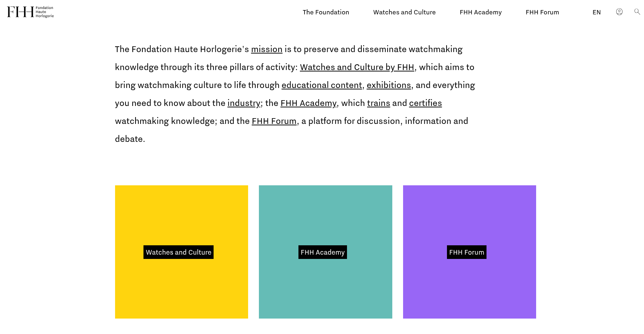Image resolution: width=644 pixels, height=334 pixels.
Task: Click the 'trains' link
Action: [x=378, y=103]
